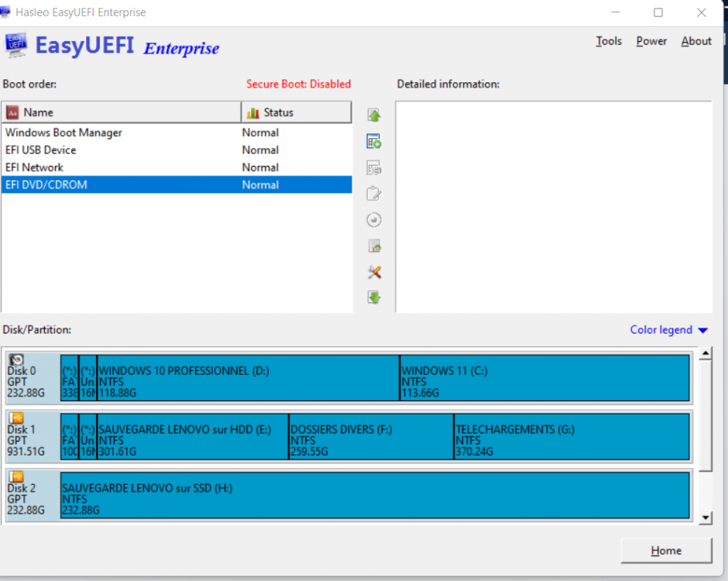Select Disk 1 unformatted 16M partition

click(x=88, y=437)
